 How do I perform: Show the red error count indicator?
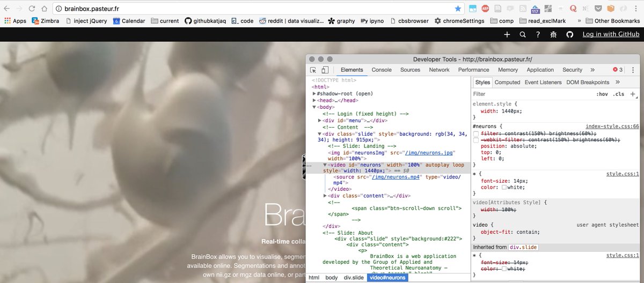click(618, 70)
